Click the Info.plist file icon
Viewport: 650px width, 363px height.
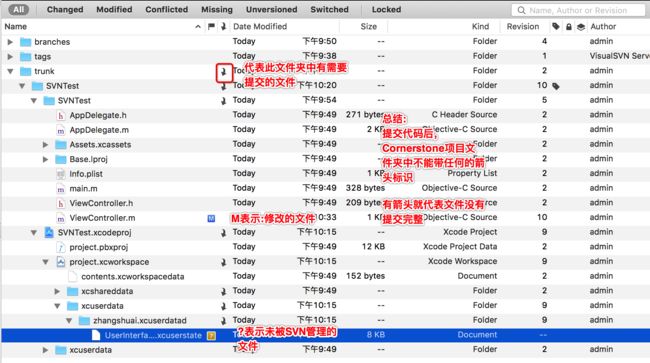tap(61, 174)
